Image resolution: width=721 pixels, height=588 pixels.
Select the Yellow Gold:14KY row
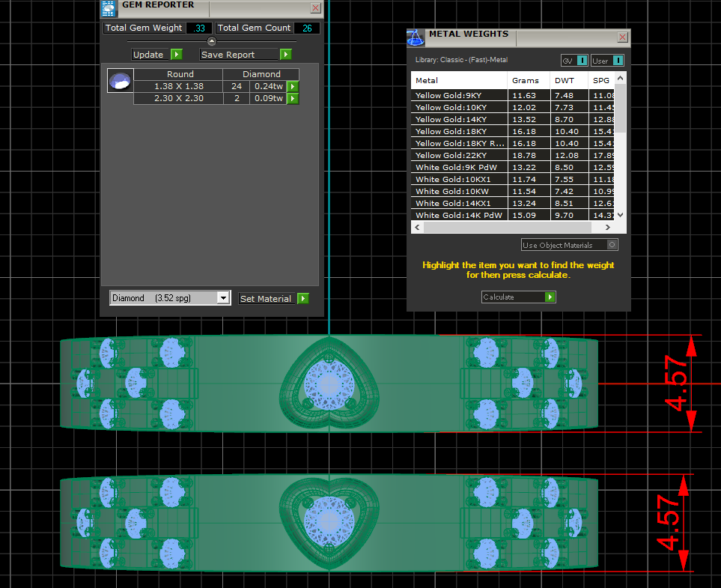point(451,119)
